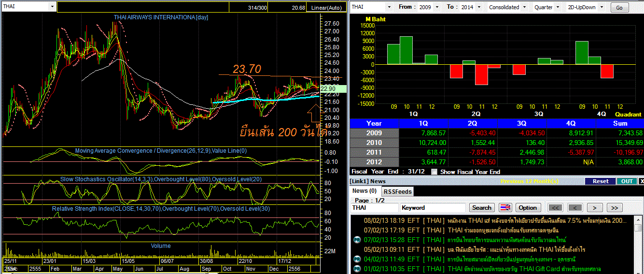Screen dimensions: 644x274
Task: Switch to the News (0) tab
Action: pos(364,191)
